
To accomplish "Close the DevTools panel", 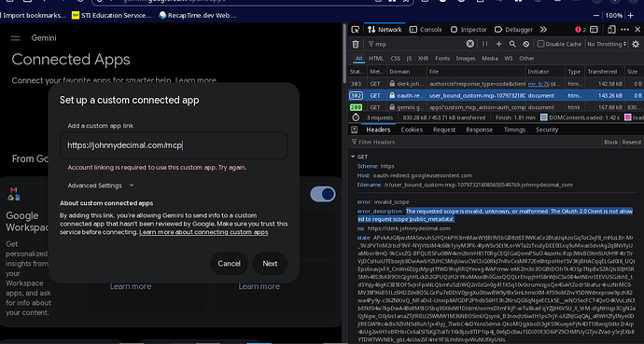I will 637,30.
